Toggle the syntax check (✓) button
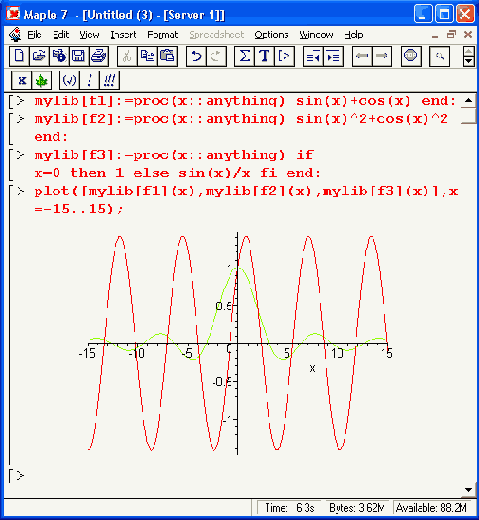 point(69,80)
